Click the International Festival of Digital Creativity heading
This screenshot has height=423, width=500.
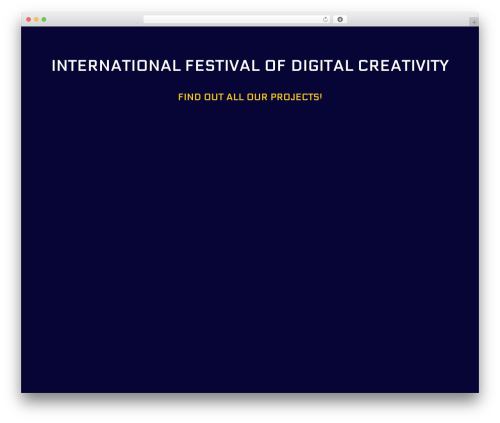point(250,66)
